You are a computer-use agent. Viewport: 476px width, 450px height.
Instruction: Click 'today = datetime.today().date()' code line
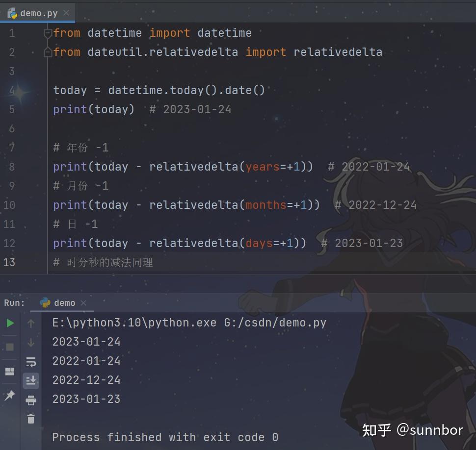coord(159,90)
